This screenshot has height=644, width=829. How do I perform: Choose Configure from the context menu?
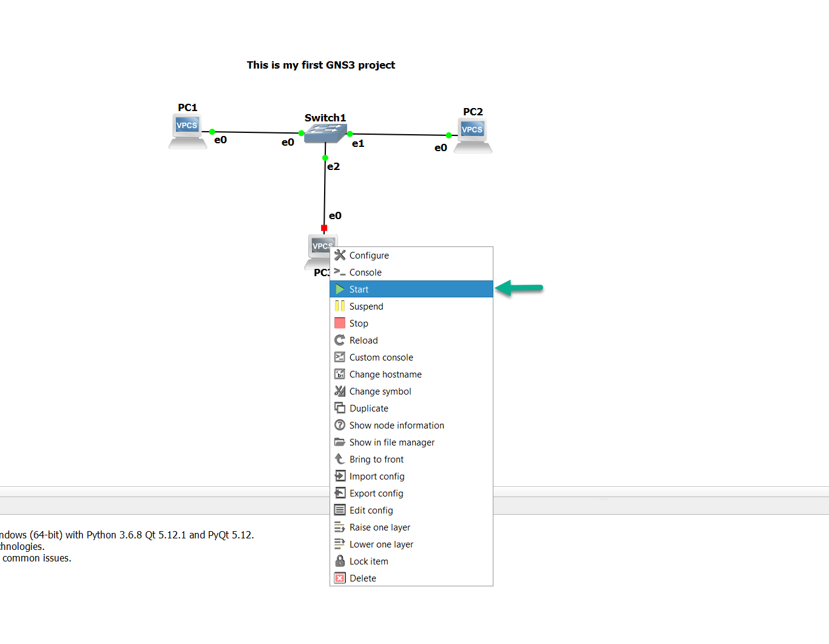click(411, 255)
